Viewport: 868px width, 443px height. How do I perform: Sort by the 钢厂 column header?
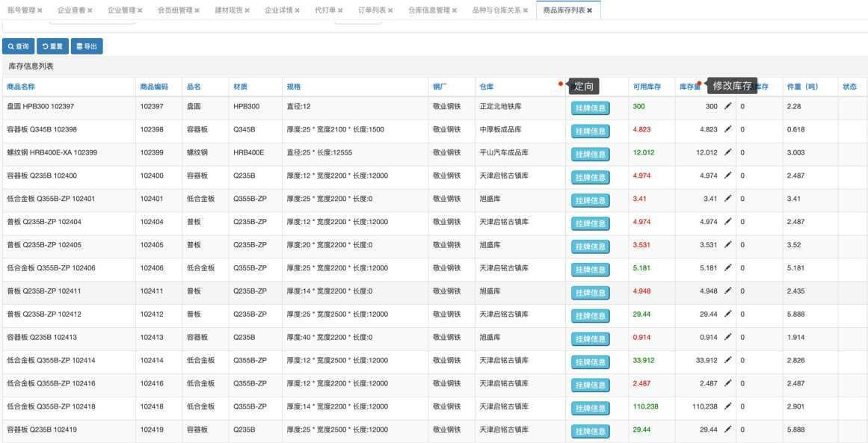click(440, 87)
